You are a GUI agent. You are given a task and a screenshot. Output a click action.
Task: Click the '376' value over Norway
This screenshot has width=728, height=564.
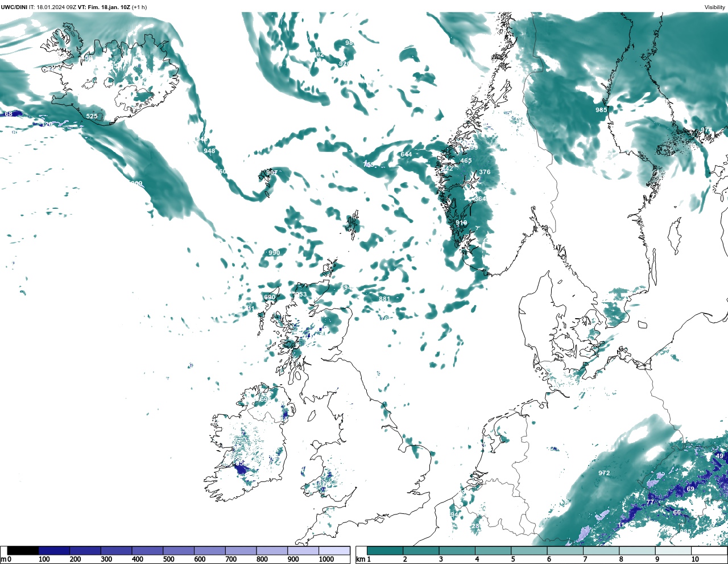point(485,172)
